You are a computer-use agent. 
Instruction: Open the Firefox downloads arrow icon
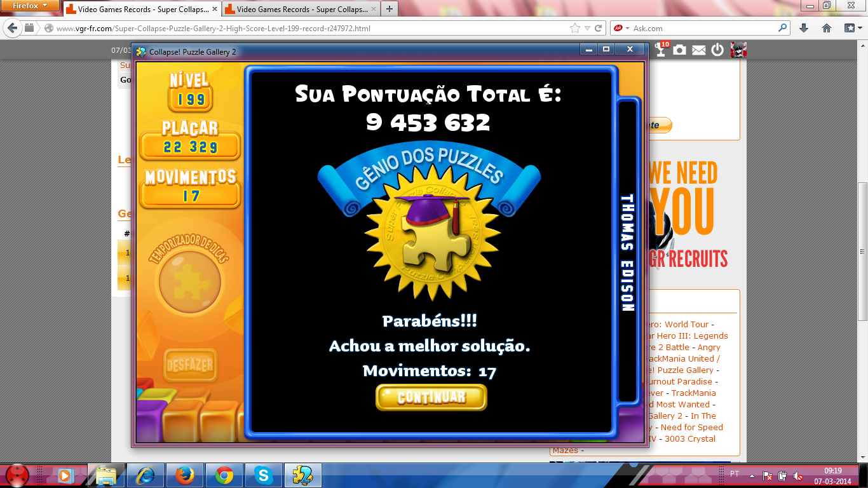(x=804, y=28)
